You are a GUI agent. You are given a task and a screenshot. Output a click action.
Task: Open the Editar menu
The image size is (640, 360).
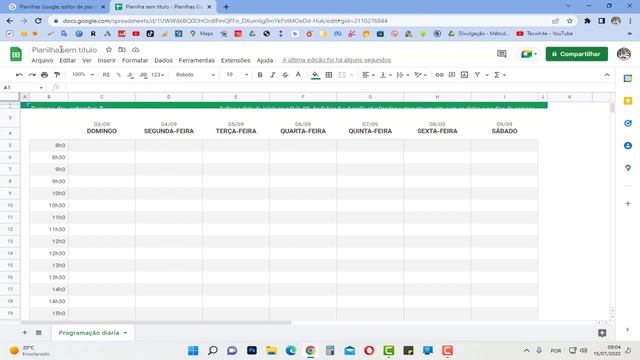click(x=68, y=60)
